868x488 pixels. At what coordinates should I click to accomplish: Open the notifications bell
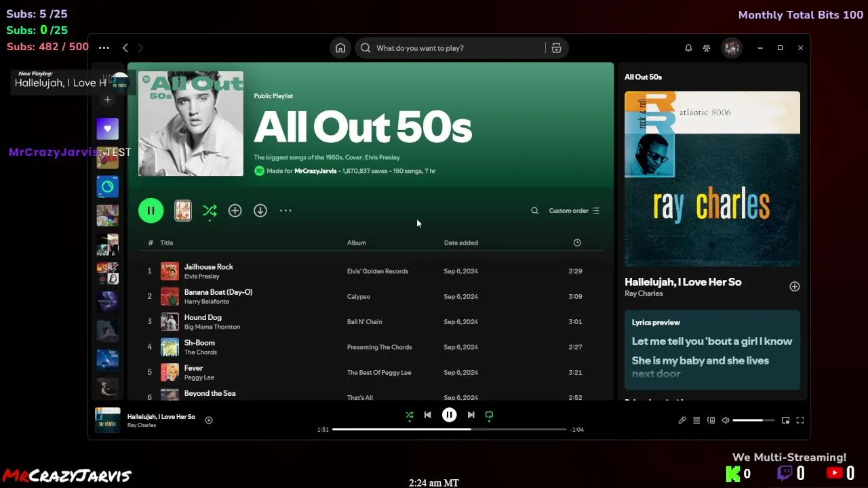(688, 48)
